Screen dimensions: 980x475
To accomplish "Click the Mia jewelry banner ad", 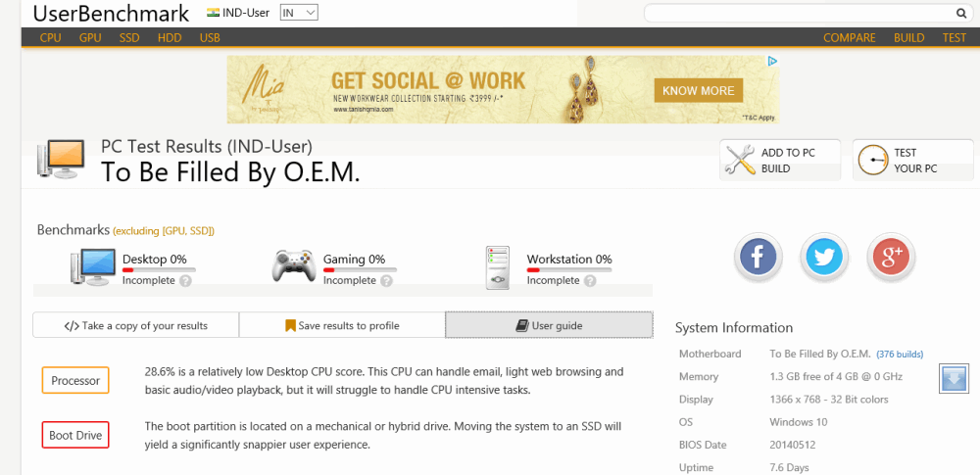I will click(503, 89).
